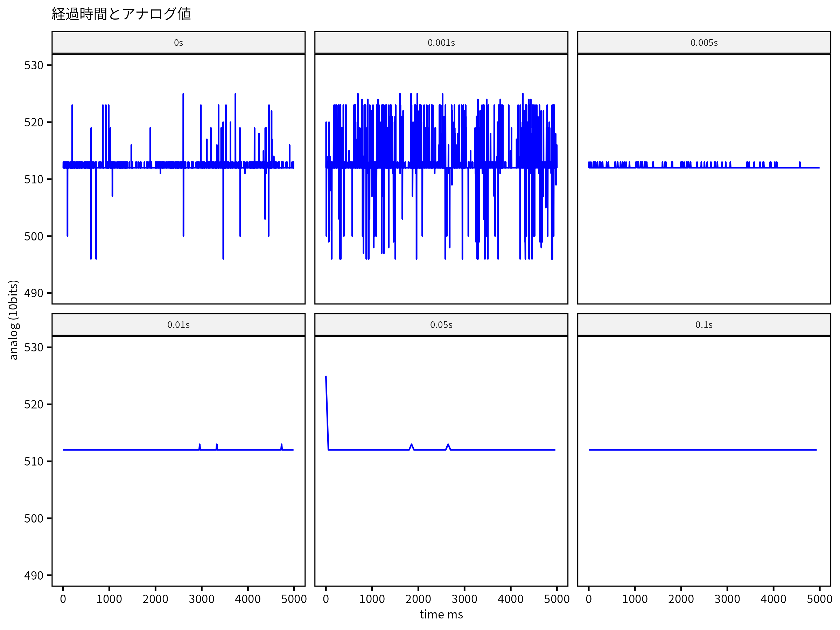Click the 4000 tick under the 0.1s panel
The width and height of the screenshot is (840, 630).
click(x=773, y=599)
